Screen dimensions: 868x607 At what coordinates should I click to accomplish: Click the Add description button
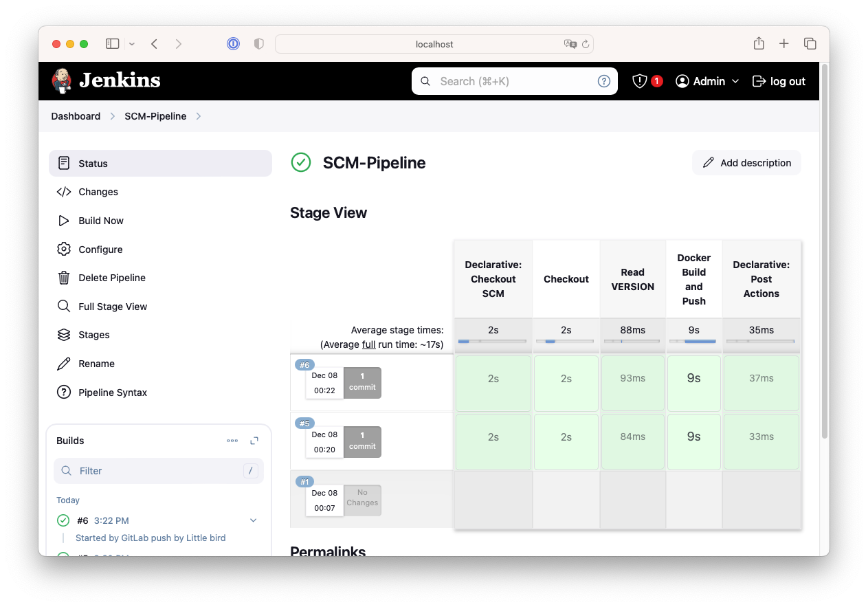pyautogui.click(x=746, y=163)
